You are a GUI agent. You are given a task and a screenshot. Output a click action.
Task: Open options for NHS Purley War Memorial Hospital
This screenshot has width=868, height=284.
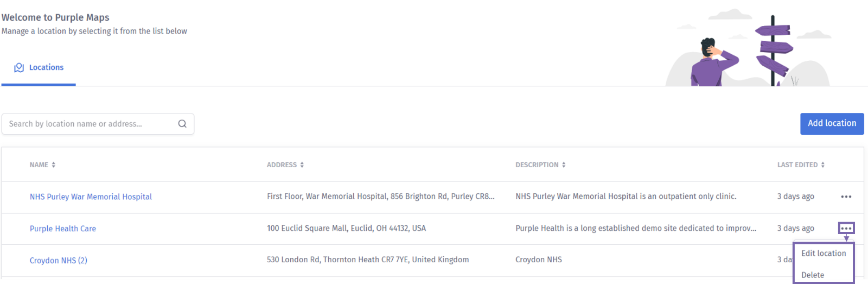coord(846,197)
